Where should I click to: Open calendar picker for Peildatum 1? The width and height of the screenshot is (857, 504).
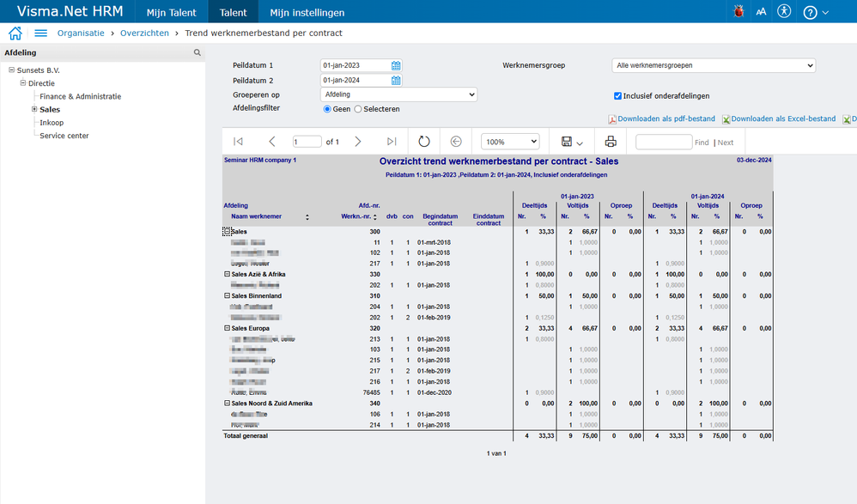coord(396,65)
